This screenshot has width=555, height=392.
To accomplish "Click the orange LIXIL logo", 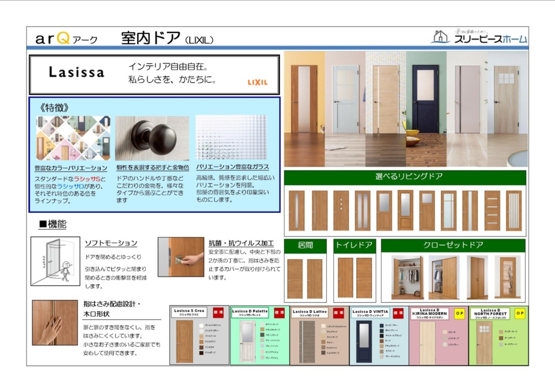I will tap(257, 82).
